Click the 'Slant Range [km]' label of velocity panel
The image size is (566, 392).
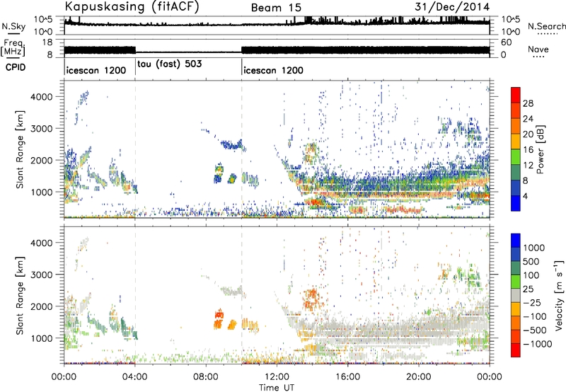coord(20,295)
